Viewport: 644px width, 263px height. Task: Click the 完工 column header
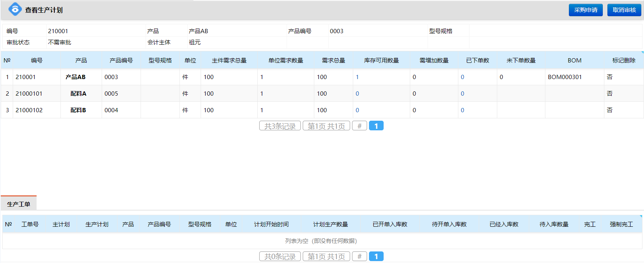tap(590, 224)
